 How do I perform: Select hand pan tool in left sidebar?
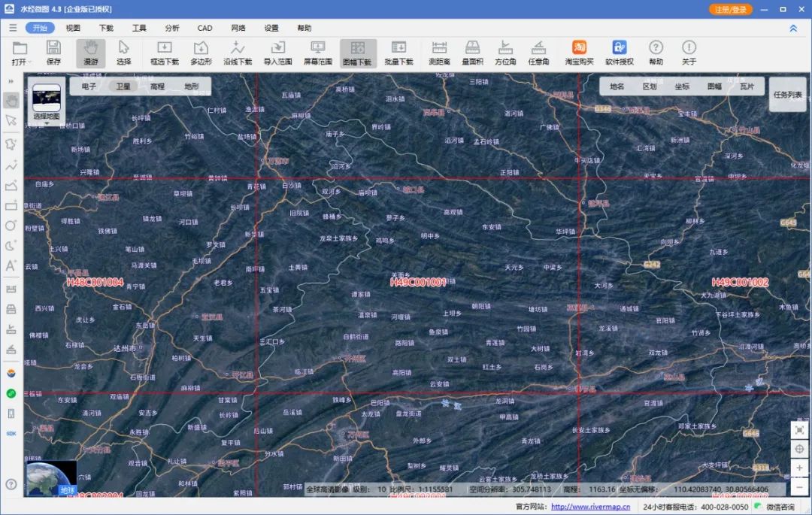(11, 101)
